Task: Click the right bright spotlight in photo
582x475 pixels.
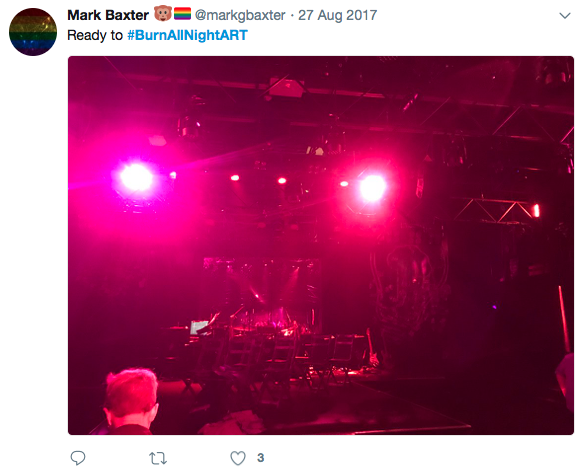Action: click(373, 188)
